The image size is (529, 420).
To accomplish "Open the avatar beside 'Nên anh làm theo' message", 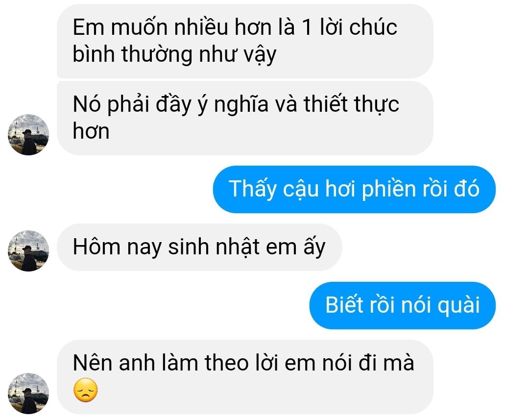I will (28, 394).
